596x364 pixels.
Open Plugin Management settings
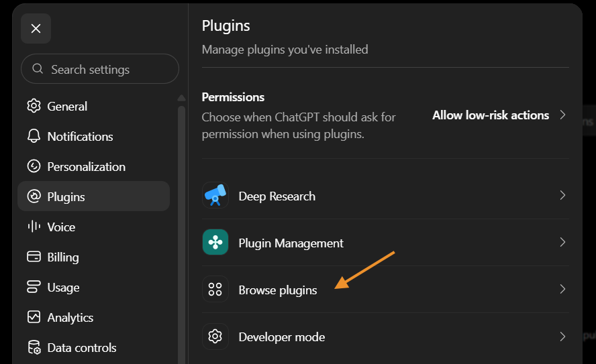[385, 242]
